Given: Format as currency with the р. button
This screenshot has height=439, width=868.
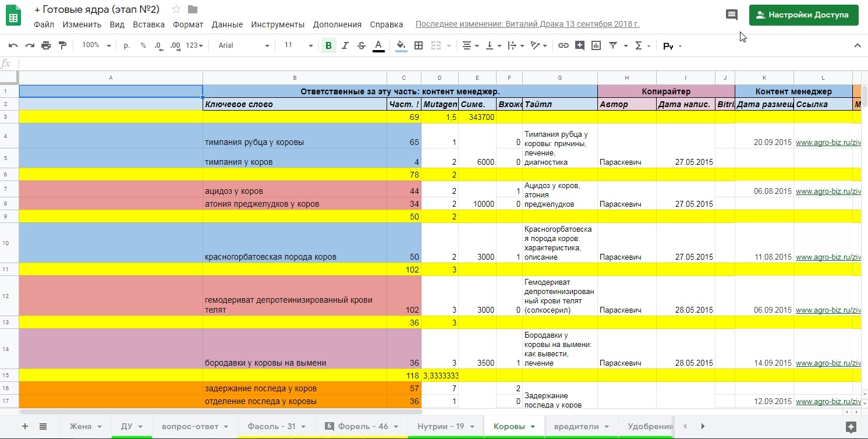Looking at the screenshot, I should coord(127,45).
